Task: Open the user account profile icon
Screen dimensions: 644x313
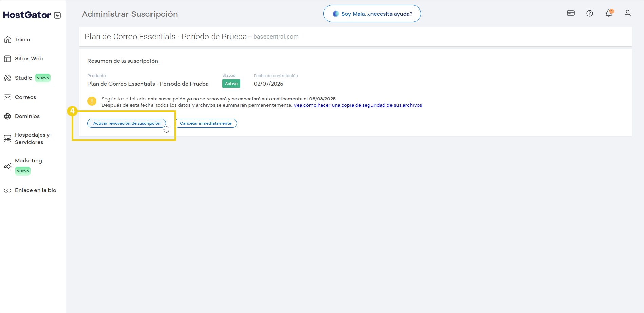Action: click(x=628, y=13)
